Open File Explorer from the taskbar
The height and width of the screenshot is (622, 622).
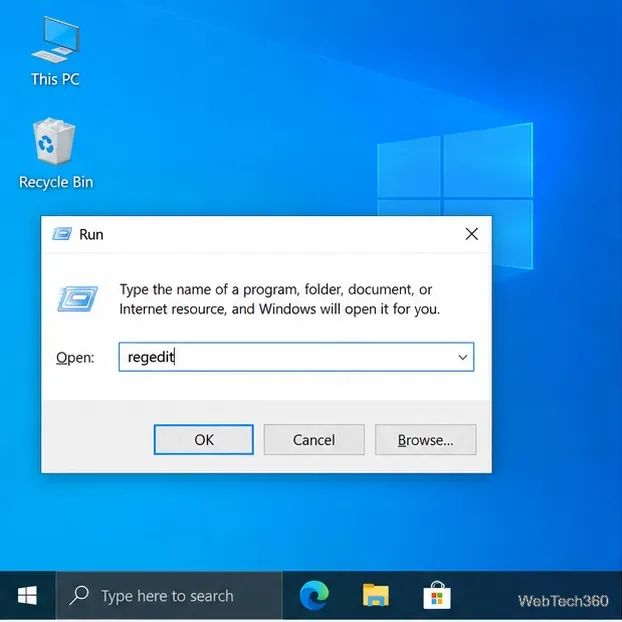tap(376, 595)
